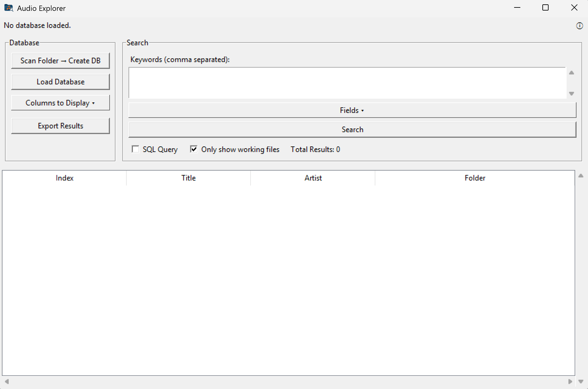Expand the Columns to Display dropdown
The height and width of the screenshot is (389, 588).
click(x=61, y=103)
